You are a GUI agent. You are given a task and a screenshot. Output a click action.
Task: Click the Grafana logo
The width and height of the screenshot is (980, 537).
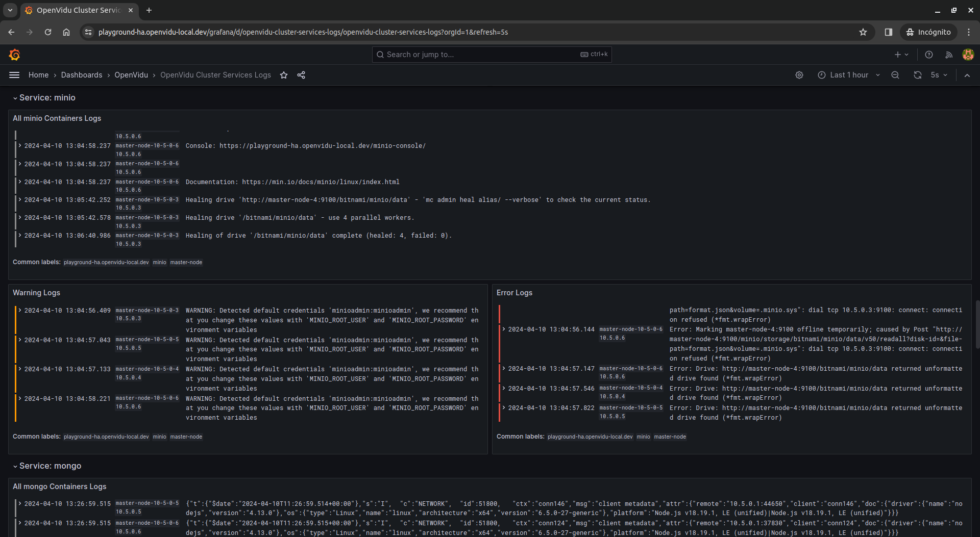(14, 55)
